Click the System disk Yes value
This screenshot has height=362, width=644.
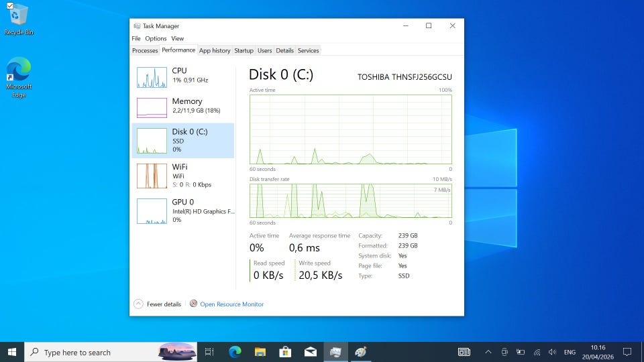402,255
